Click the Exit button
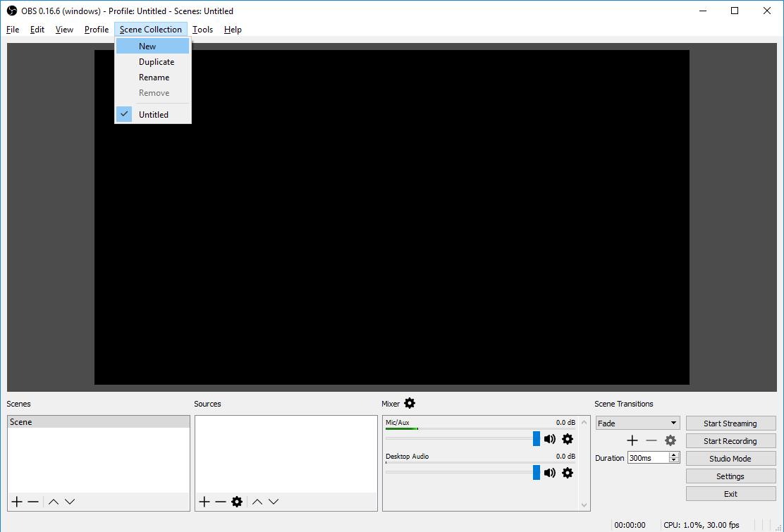This screenshot has height=532, width=784. 730,493
